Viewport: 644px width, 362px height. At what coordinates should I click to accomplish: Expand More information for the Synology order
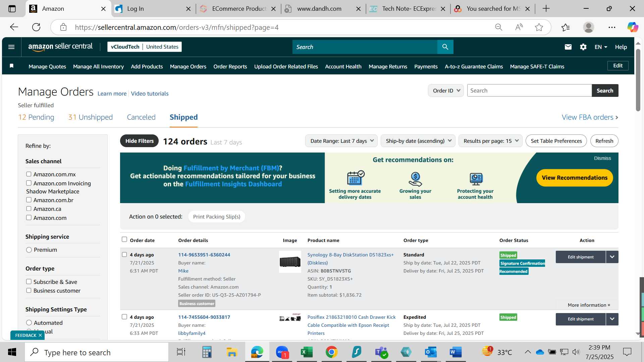click(589, 305)
